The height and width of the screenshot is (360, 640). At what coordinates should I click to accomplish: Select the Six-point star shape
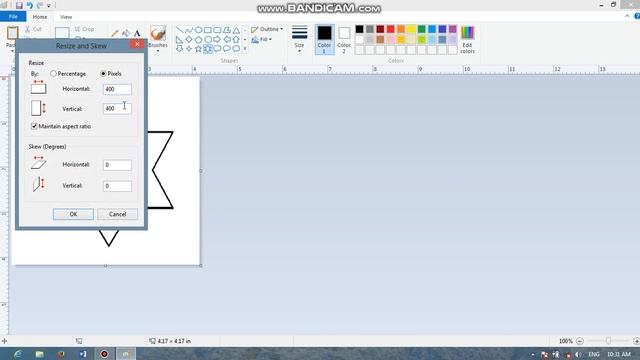point(208,49)
